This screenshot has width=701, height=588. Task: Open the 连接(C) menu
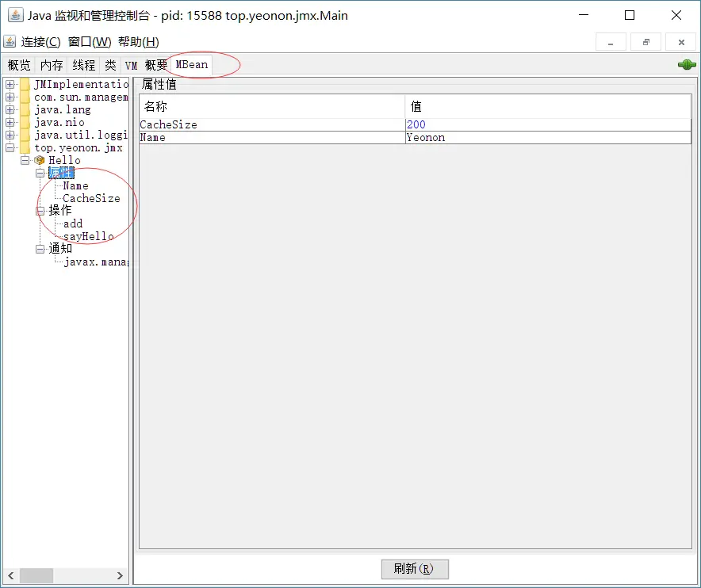pyautogui.click(x=40, y=42)
